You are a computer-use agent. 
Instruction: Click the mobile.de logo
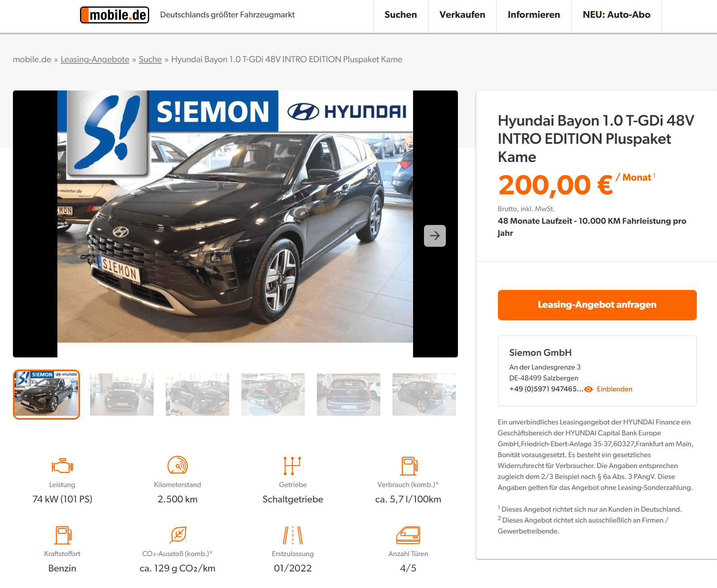tap(114, 15)
